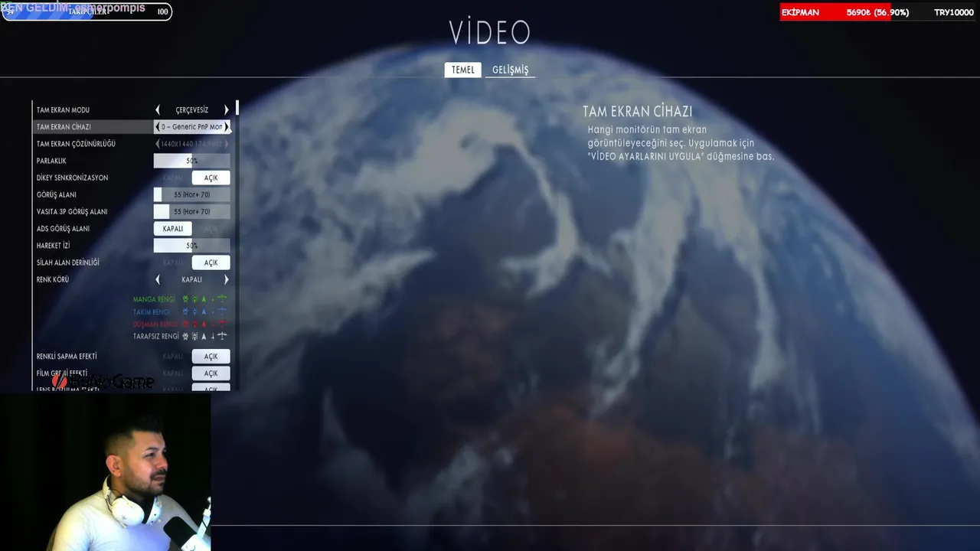The width and height of the screenshot is (980, 551).
Task: Next monitor arrow in Tam Ekran Cihazı
Action: pos(226,127)
